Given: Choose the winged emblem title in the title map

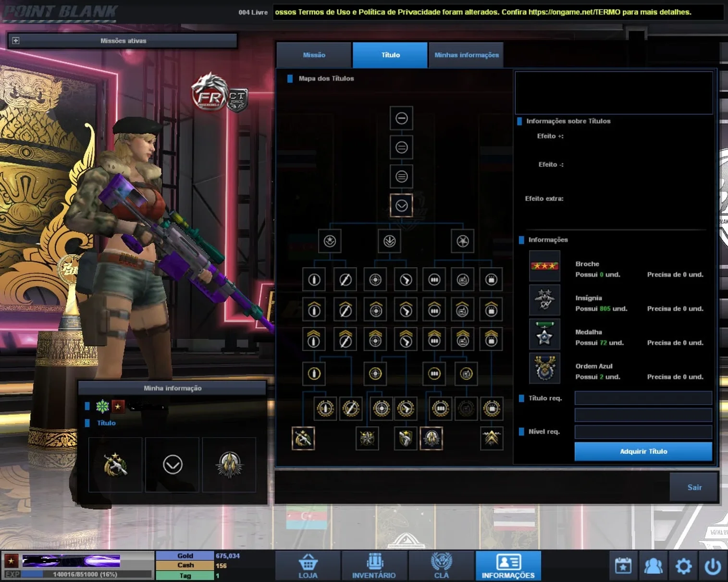Looking at the screenshot, I should pos(431,438).
